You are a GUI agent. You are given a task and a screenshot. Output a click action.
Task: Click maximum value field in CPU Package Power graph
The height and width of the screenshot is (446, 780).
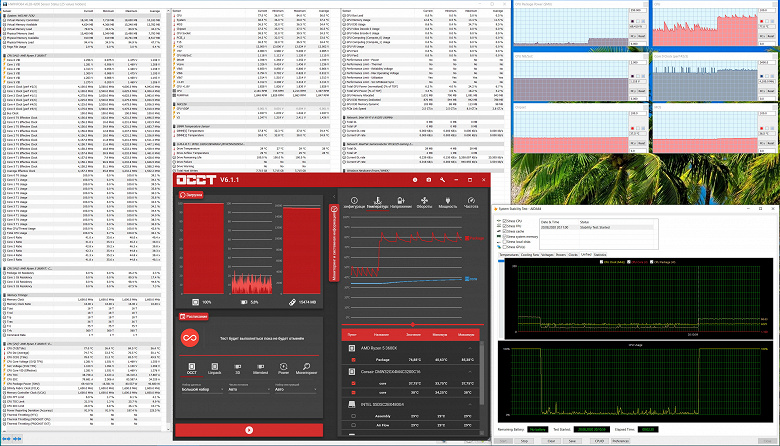[636, 10]
